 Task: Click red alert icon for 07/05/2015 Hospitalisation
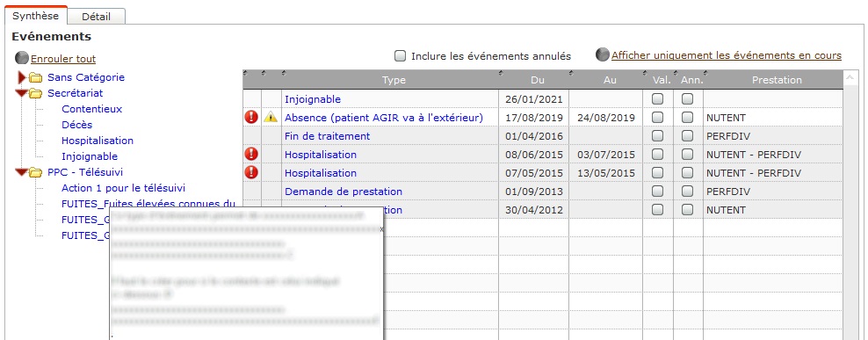(251, 172)
